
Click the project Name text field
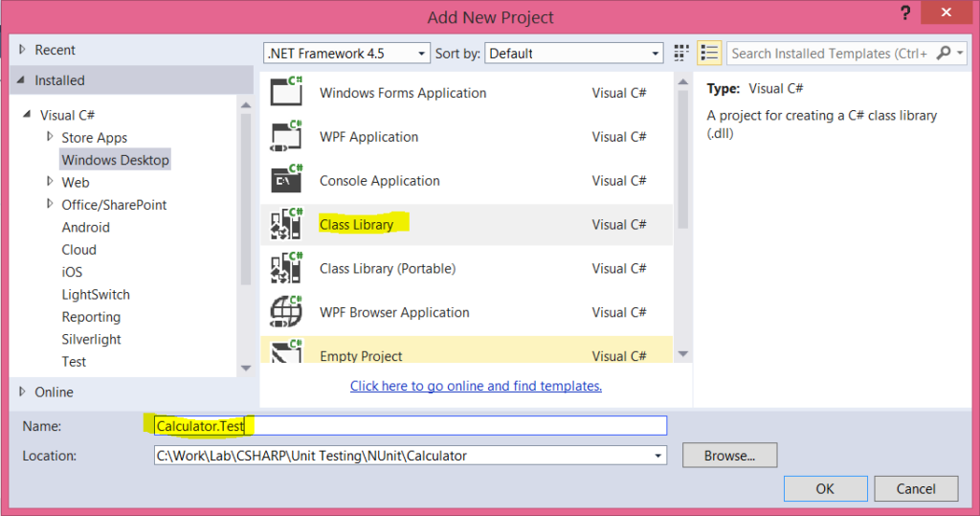tap(410, 426)
